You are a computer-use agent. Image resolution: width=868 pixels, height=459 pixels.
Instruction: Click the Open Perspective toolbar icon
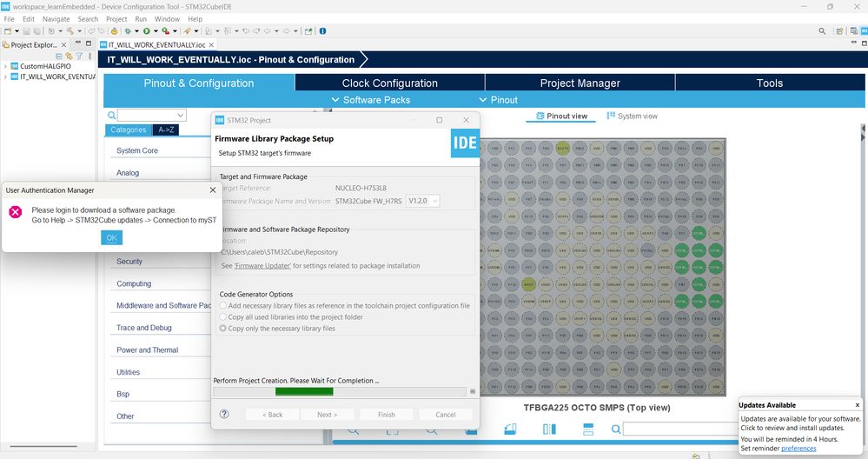(x=839, y=31)
